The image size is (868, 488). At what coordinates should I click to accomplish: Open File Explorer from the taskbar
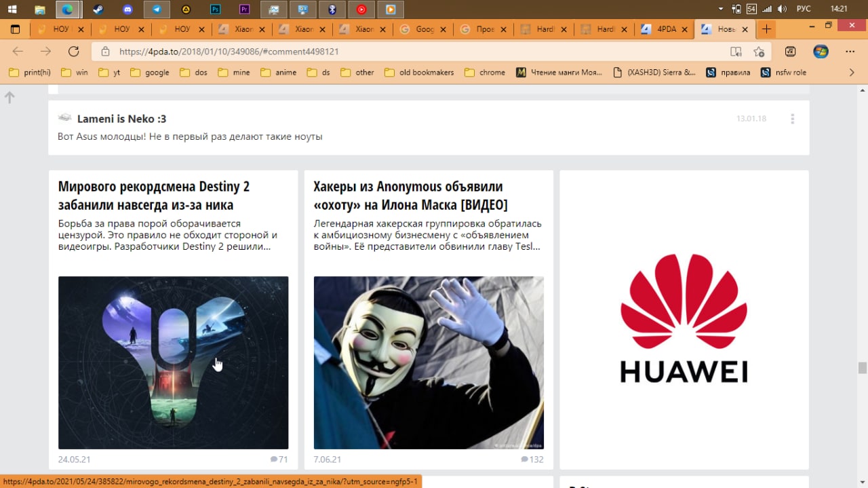coord(40,10)
